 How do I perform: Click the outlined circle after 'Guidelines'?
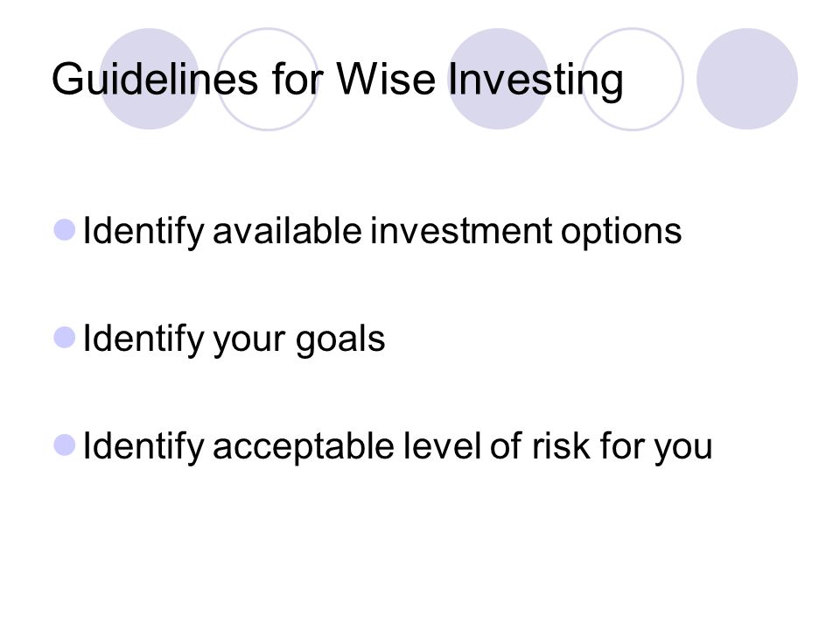click(x=268, y=79)
